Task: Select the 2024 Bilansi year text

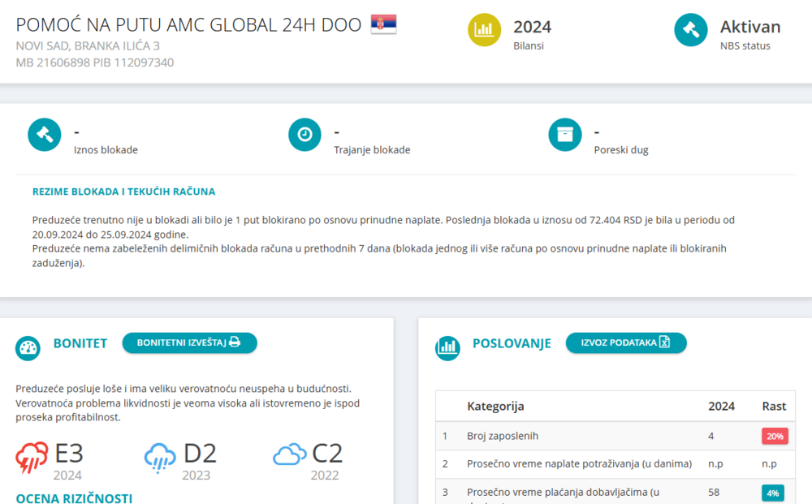Action: point(533,27)
